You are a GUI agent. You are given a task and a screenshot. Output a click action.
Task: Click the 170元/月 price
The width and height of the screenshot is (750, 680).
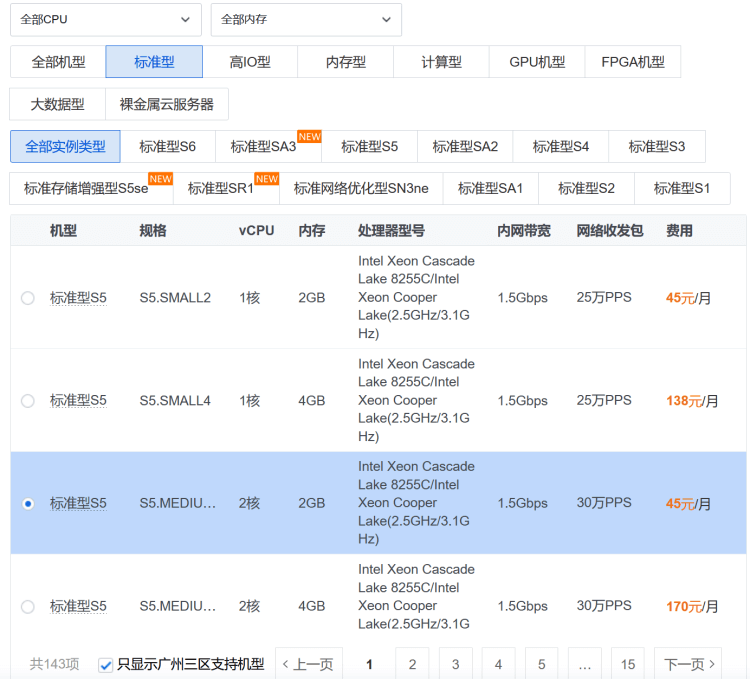[692, 606]
